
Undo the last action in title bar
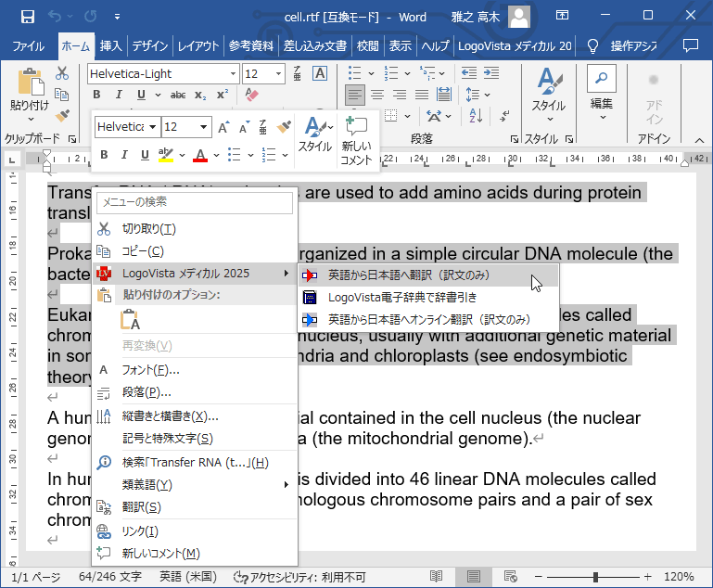point(55,17)
